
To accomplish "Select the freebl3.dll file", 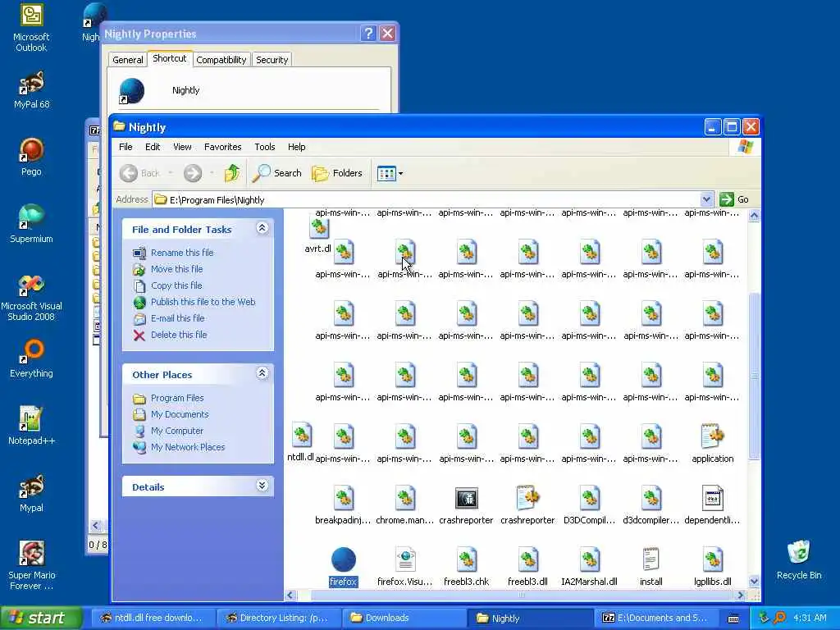I will pos(527,559).
